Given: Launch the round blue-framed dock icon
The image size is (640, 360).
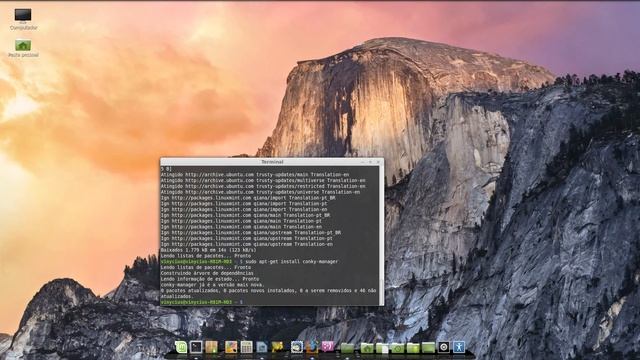Looking at the screenshot, I should point(297,347).
